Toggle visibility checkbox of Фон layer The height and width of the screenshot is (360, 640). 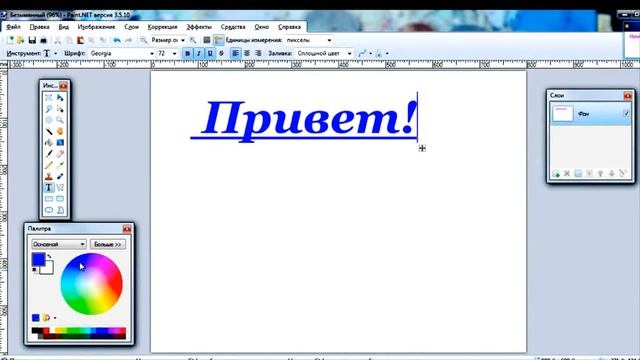coord(626,113)
